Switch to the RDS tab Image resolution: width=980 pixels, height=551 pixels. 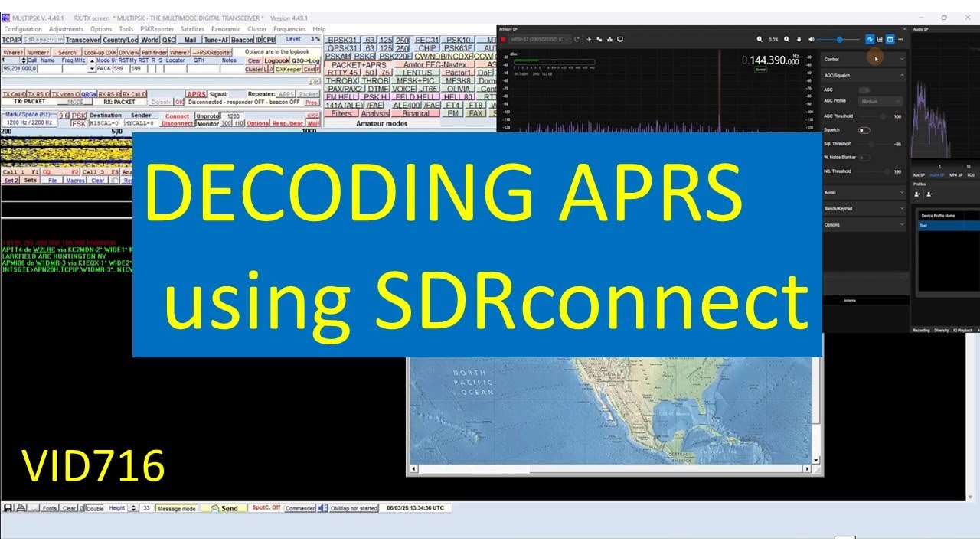tap(971, 175)
